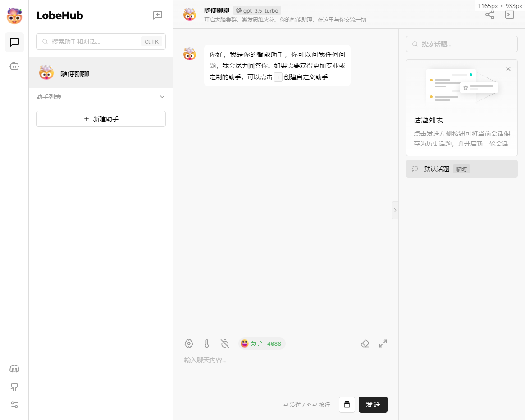Open the model settings icon above the input
Image resolution: width=525 pixels, height=420 pixels.
tap(189, 343)
